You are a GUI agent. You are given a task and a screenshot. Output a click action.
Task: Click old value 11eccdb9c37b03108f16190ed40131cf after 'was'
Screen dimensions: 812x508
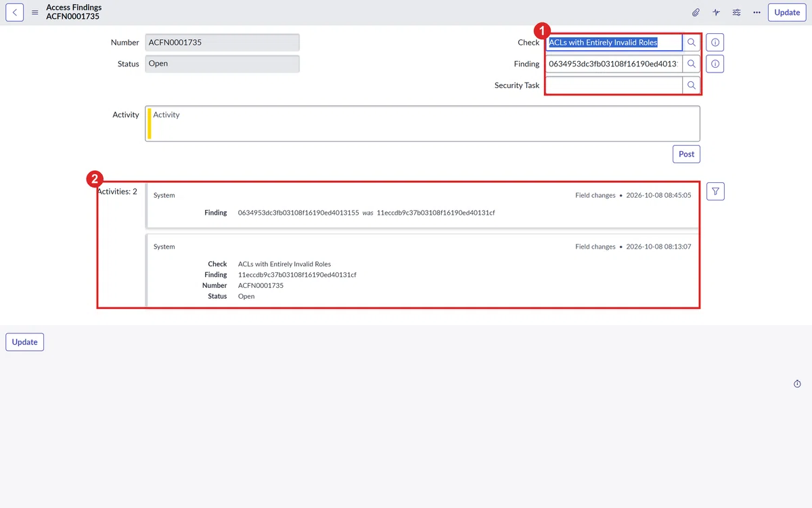[x=436, y=213]
